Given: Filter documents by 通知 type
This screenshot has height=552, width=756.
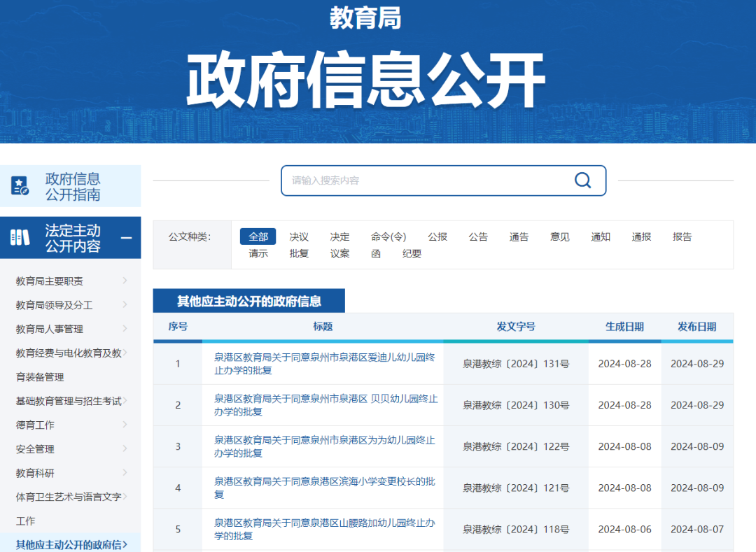Looking at the screenshot, I should (x=601, y=236).
